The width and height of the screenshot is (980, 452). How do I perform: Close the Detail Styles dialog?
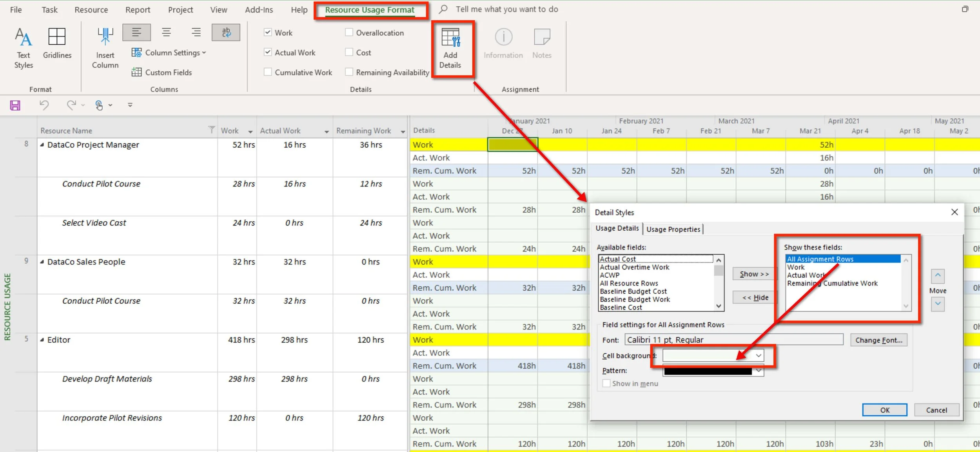(x=955, y=212)
